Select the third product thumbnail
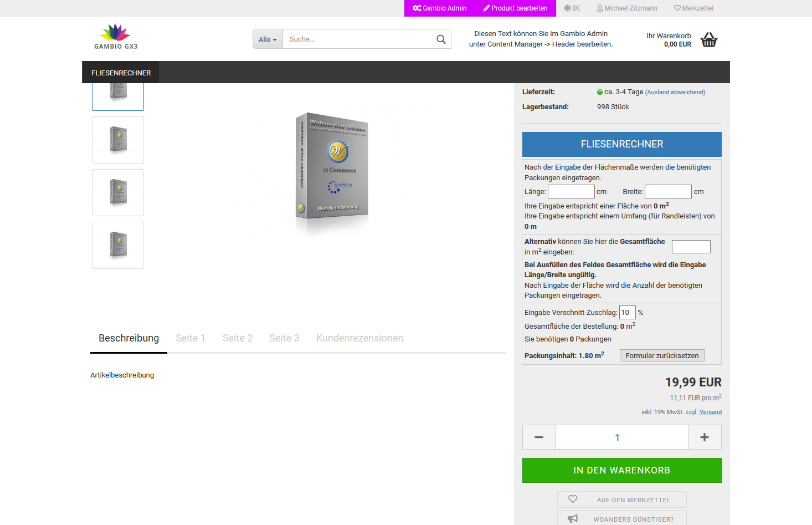The image size is (812, 525). pyautogui.click(x=118, y=192)
